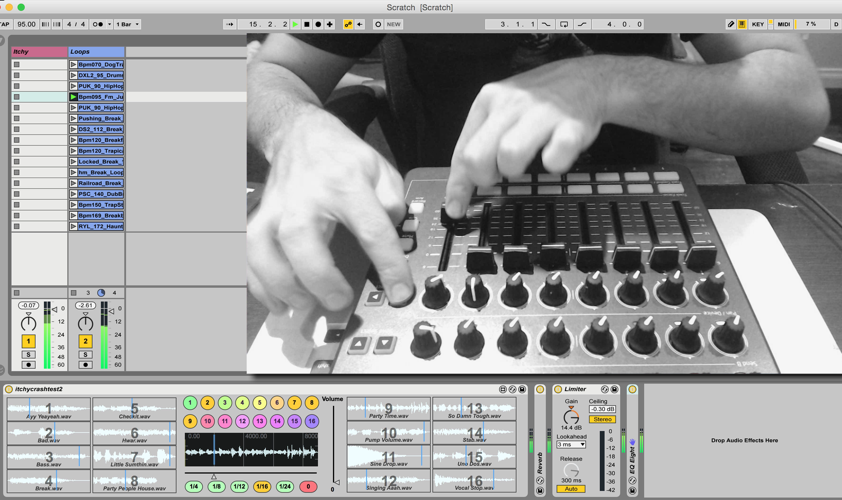Open the 1 Bar quantization dropdown

click(x=128, y=24)
